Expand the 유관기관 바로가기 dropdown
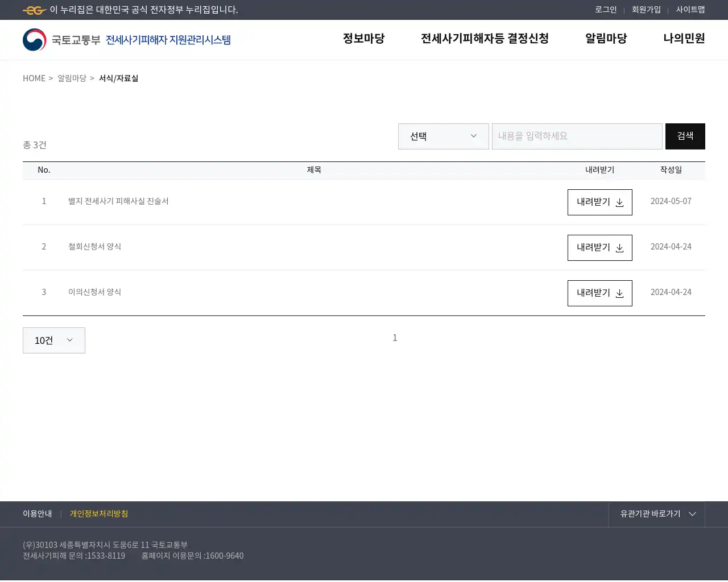 [x=657, y=514]
